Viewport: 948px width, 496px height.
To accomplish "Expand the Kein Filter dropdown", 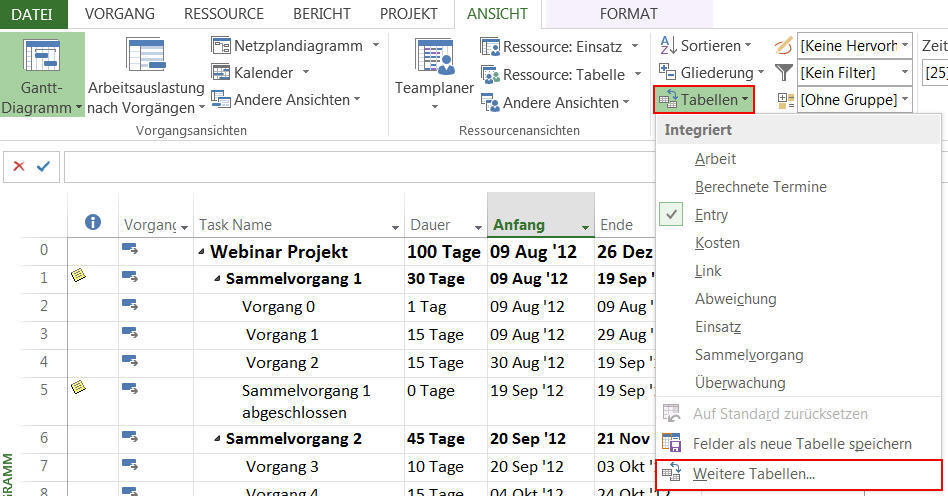I will coord(904,73).
